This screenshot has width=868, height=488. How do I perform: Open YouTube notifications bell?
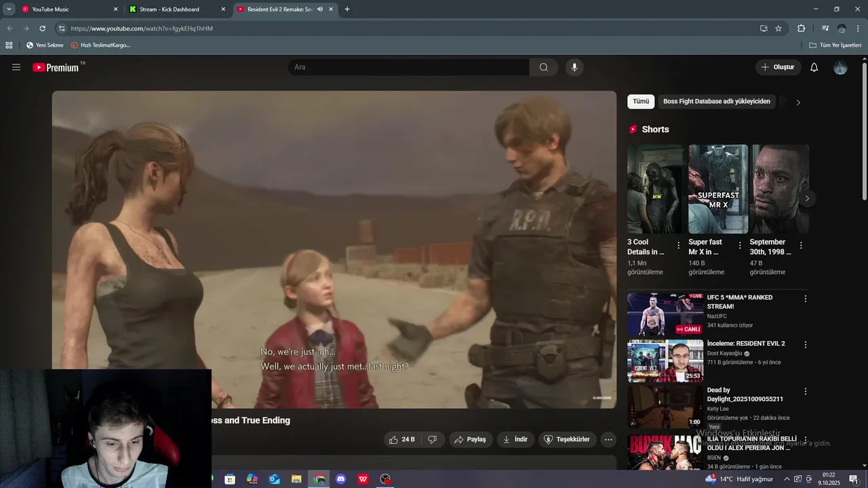tap(814, 67)
